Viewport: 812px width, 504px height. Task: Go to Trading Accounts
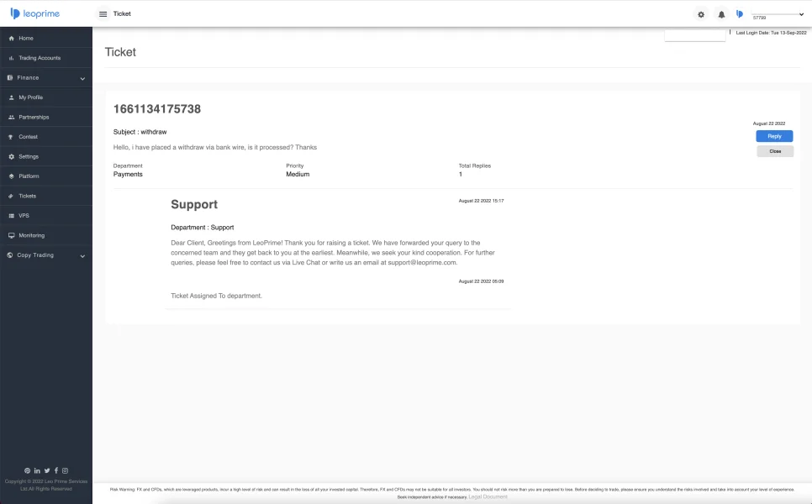(x=40, y=58)
